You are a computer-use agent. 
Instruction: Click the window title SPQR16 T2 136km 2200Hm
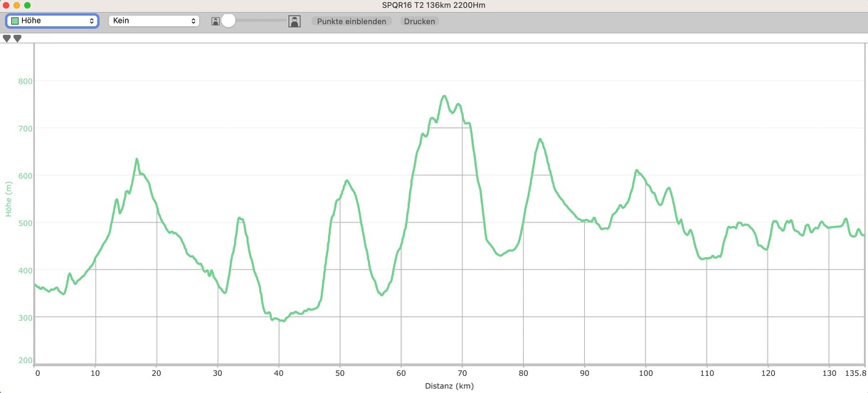[434, 5]
